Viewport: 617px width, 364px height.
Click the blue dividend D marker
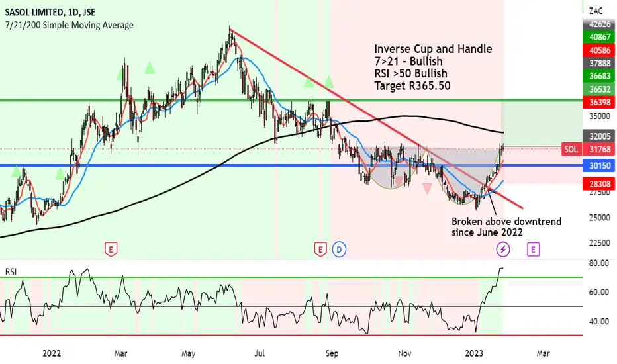point(339,250)
